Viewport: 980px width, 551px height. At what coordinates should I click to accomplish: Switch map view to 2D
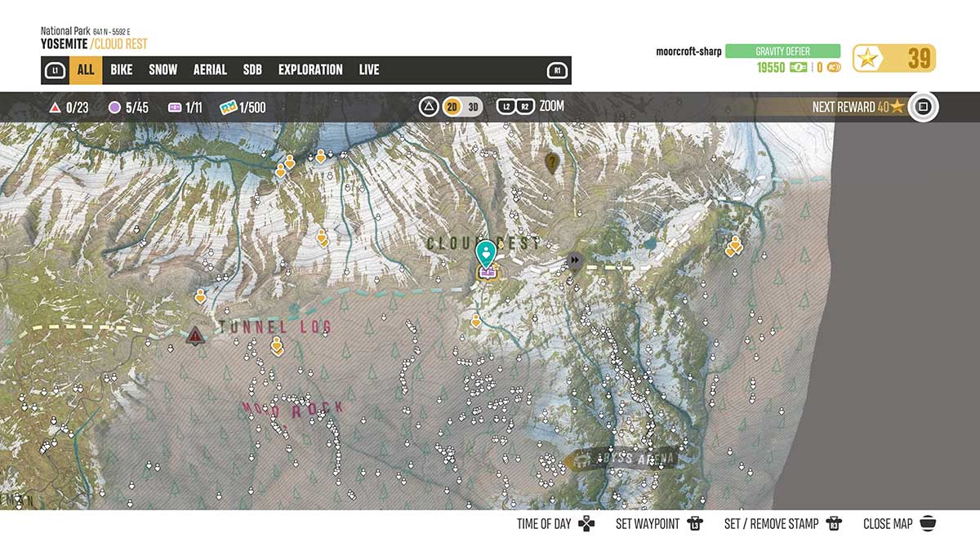tap(452, 107)
